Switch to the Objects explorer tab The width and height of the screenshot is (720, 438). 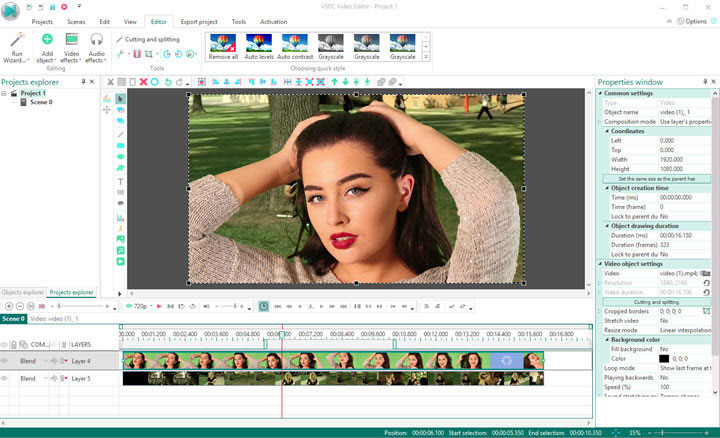pos(23,293)
